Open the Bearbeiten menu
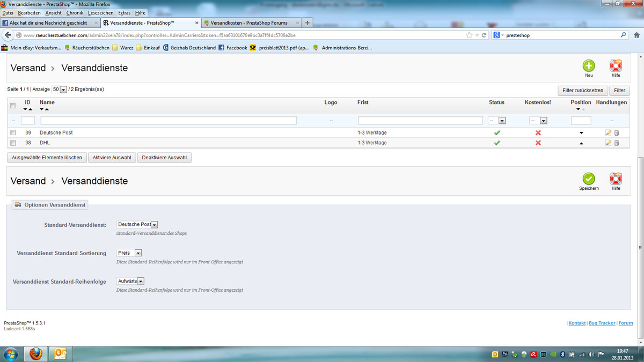Screen dimensions: 644x362 point(29,12)
